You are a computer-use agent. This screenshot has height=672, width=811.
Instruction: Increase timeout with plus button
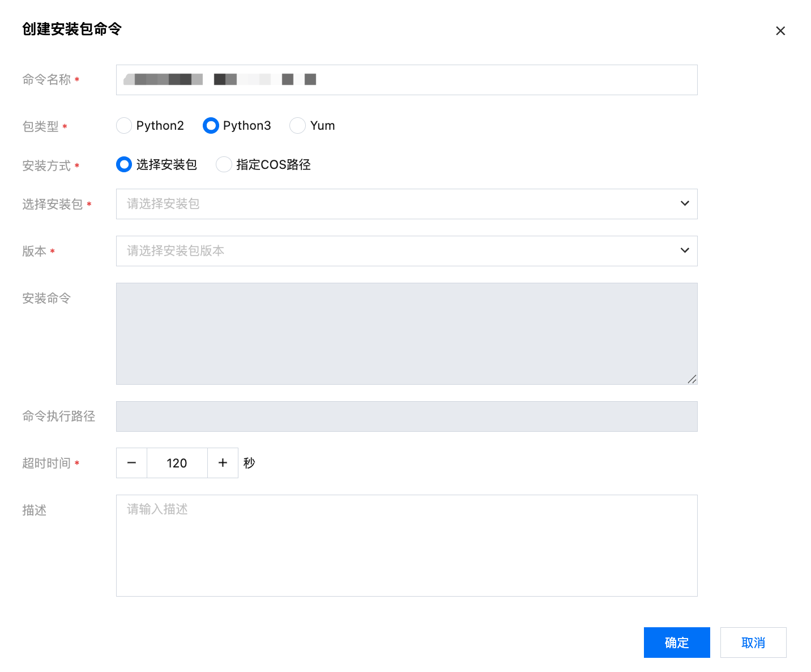[x=223, y=463]
